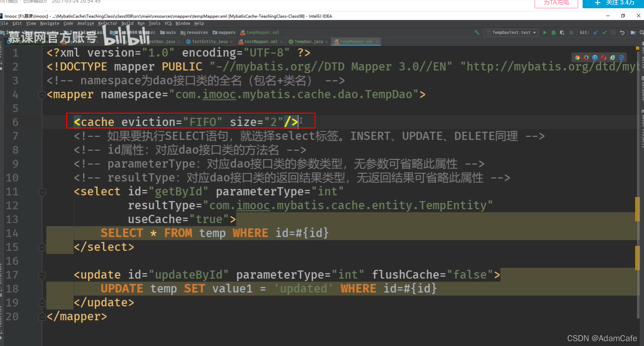
Task: Open in Firefox browser icon
Action: [586, 57]
